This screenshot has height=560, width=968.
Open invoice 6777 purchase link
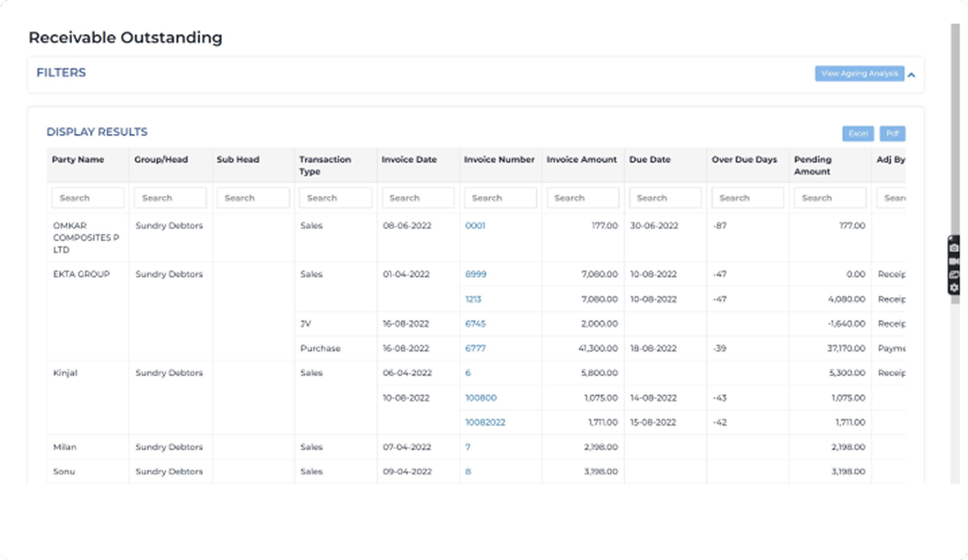(475, 348)
